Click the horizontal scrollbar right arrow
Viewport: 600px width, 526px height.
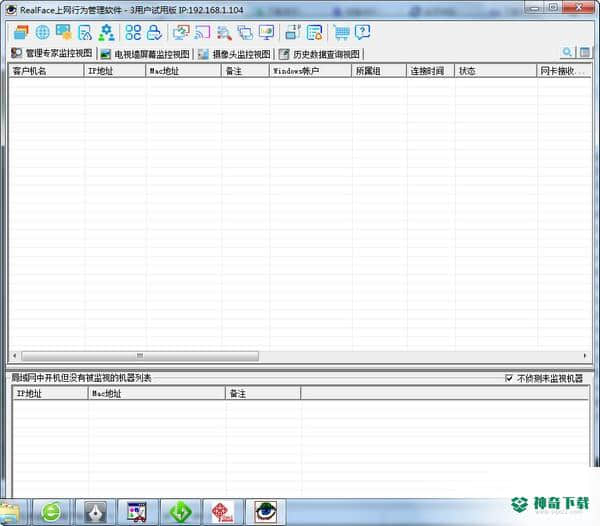[x=585, y=356]
